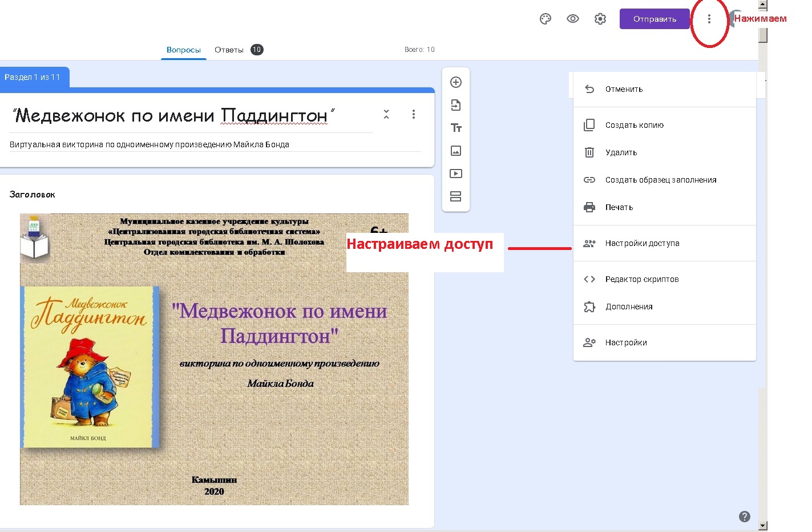The image size is (812, 532).
Task: Open section options three-dot menu
Action: [414, 114]
